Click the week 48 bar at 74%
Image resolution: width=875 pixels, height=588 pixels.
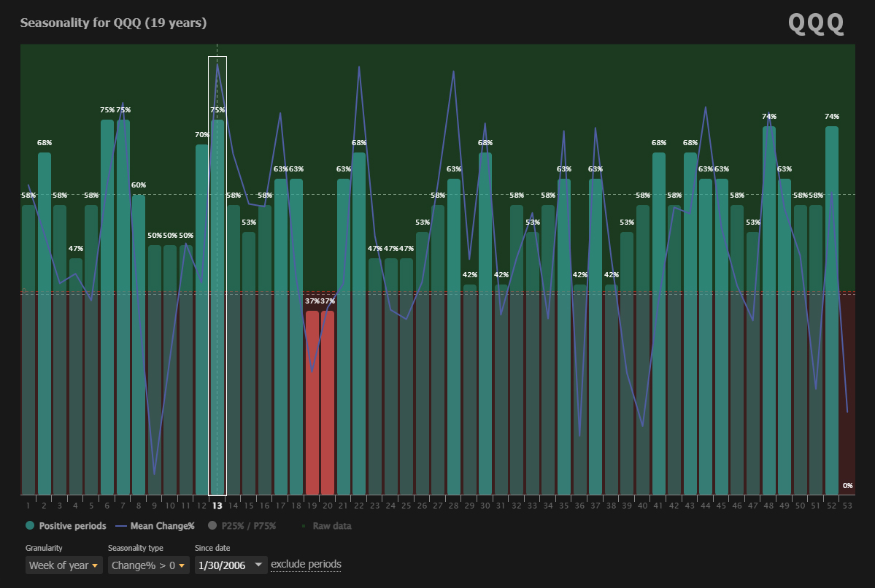coord(769,310)
